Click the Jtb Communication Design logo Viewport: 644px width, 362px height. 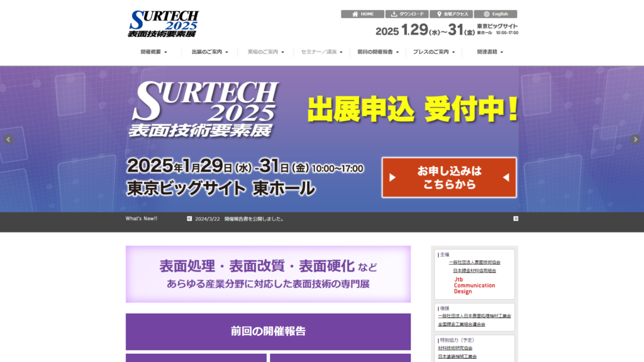click(x=474, y=285)
